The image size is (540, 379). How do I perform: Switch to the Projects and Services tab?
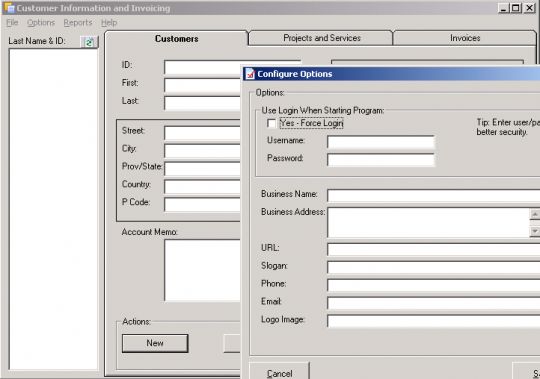click(321, 38)
